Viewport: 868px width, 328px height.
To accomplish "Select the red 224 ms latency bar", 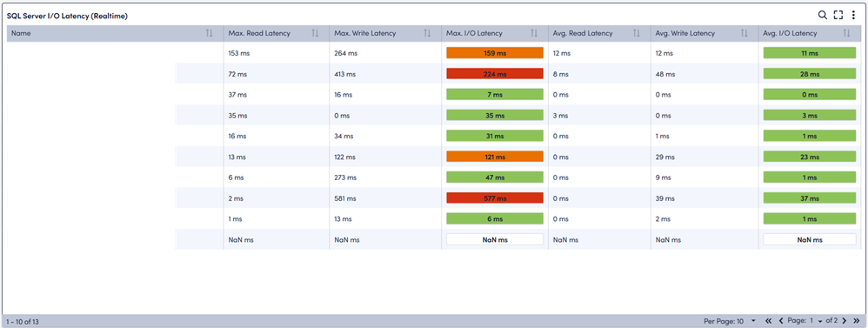I will 494,74.
